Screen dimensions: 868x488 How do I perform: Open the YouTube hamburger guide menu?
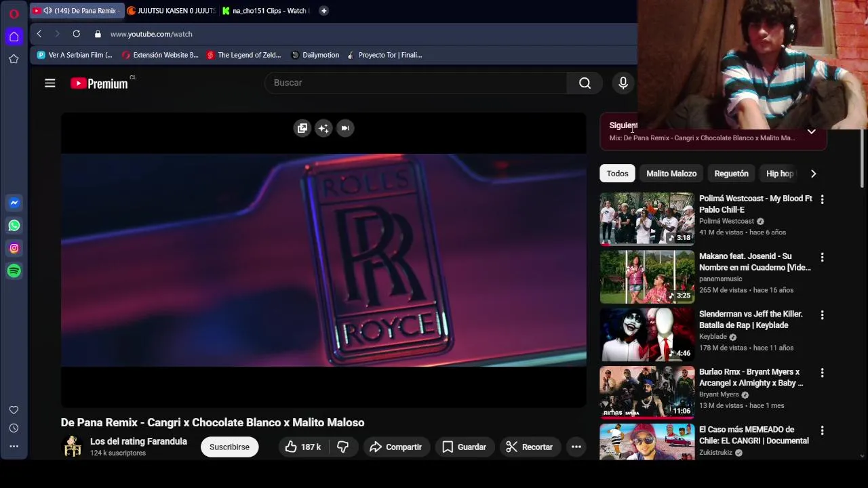(50, 83)
